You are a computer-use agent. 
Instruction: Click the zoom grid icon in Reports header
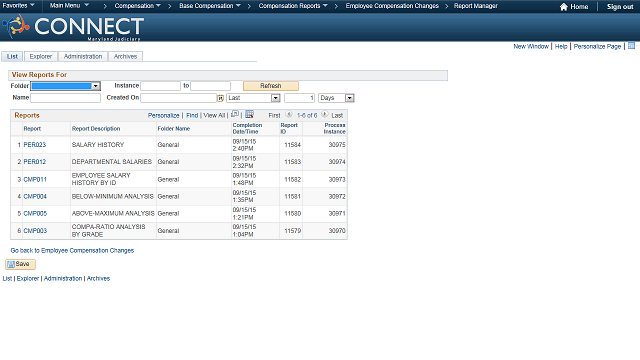click(x=235, y=114)
